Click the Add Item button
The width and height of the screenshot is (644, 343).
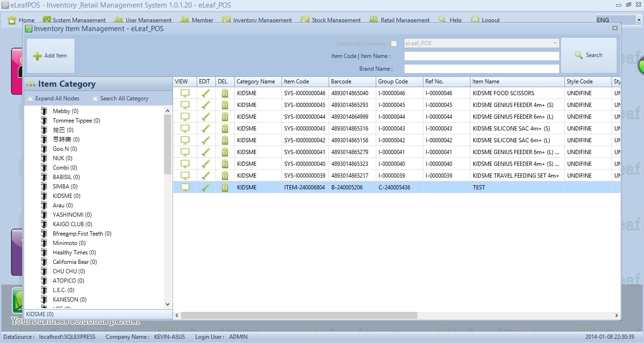point(50,56)
